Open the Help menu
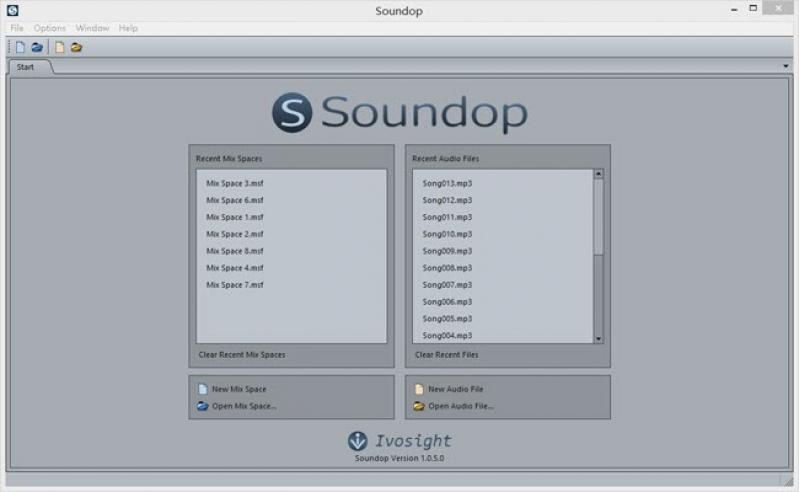 128,28
